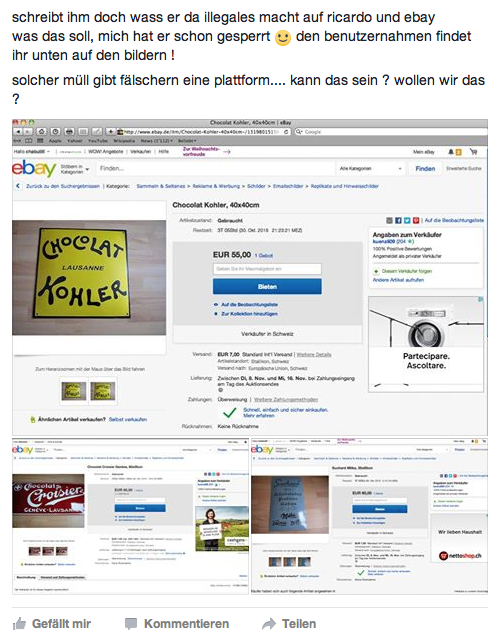This screenshot has height=636, width=499.
Task: Open the Alle Kategorien dropdown
Action: [370, 168]
